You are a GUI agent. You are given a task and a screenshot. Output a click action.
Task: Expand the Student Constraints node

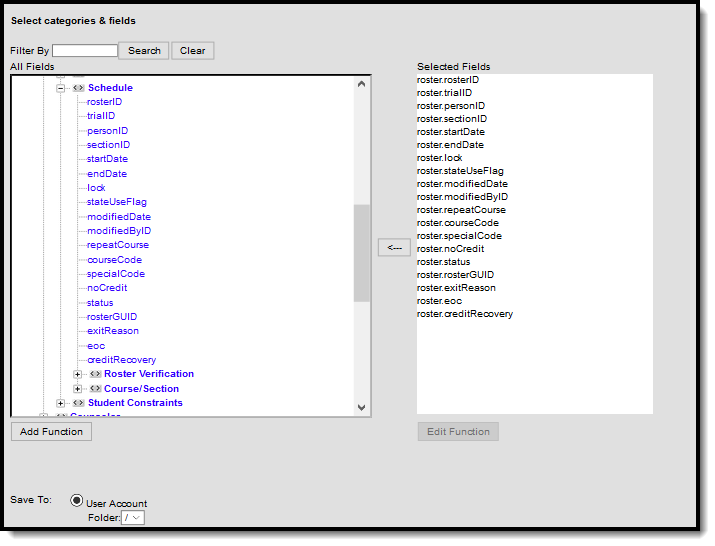(x=60, y=403)
